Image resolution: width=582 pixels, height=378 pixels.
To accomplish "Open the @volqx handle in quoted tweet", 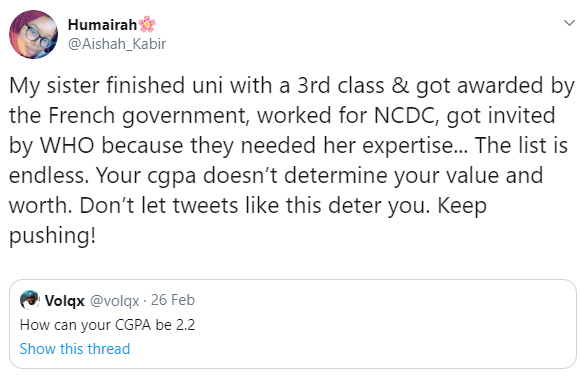I will [x=115, y=300].
